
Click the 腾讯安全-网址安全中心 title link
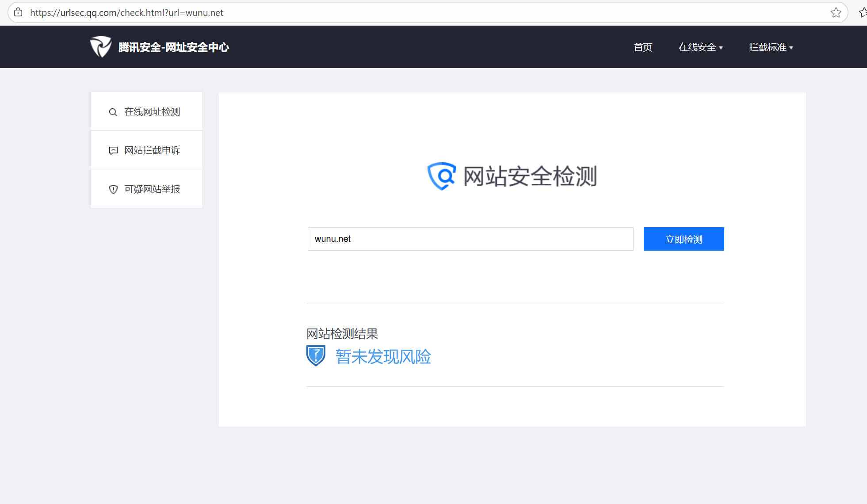pyautogui.click(x=173, y=47)
